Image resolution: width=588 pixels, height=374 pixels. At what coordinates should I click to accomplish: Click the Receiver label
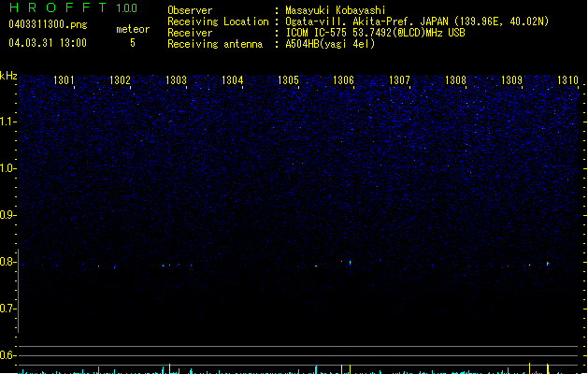click(190, 33)
